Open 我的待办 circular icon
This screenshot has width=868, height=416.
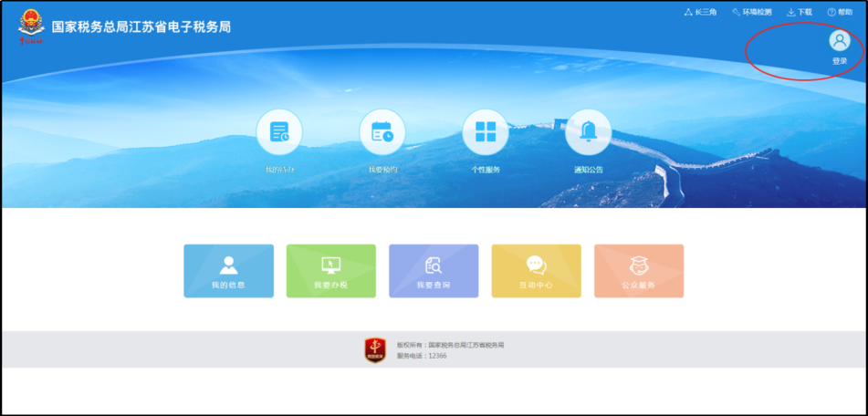tap(279, 132)
